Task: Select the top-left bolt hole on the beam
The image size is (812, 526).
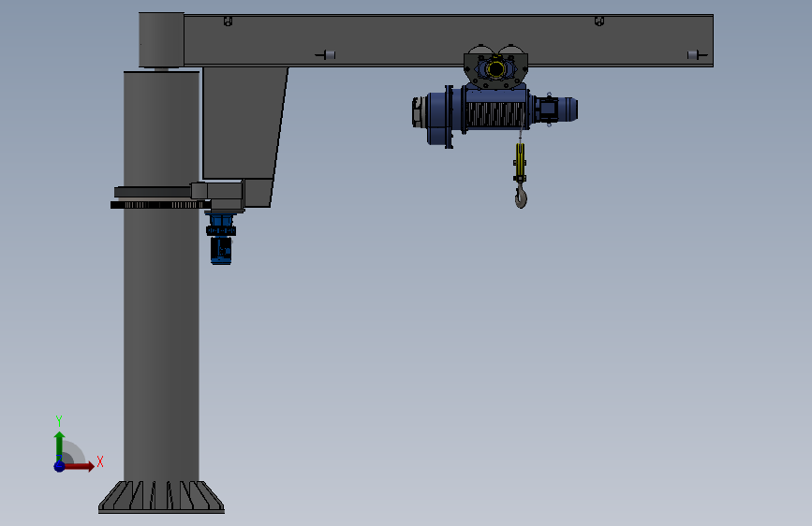Action: tap(228, 22)
